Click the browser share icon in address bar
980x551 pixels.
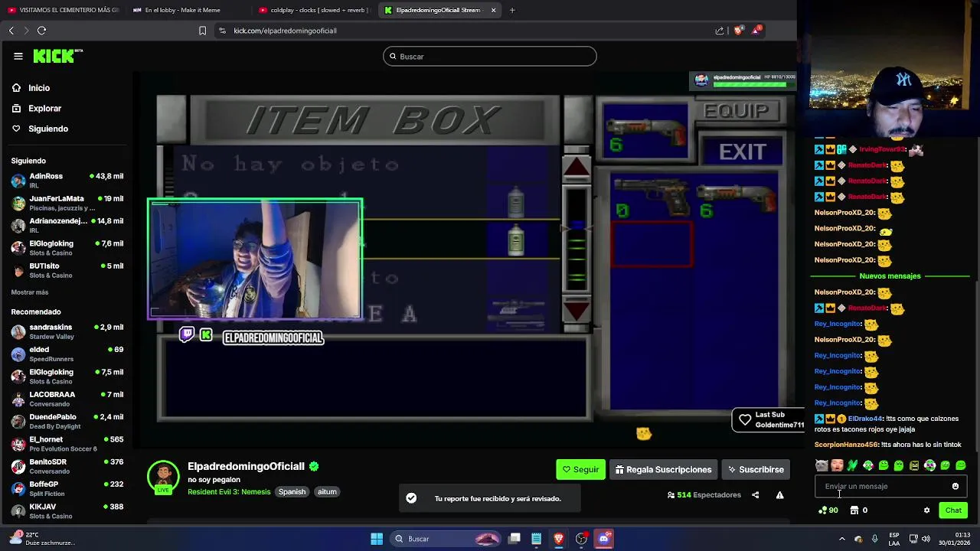[719, 31]
